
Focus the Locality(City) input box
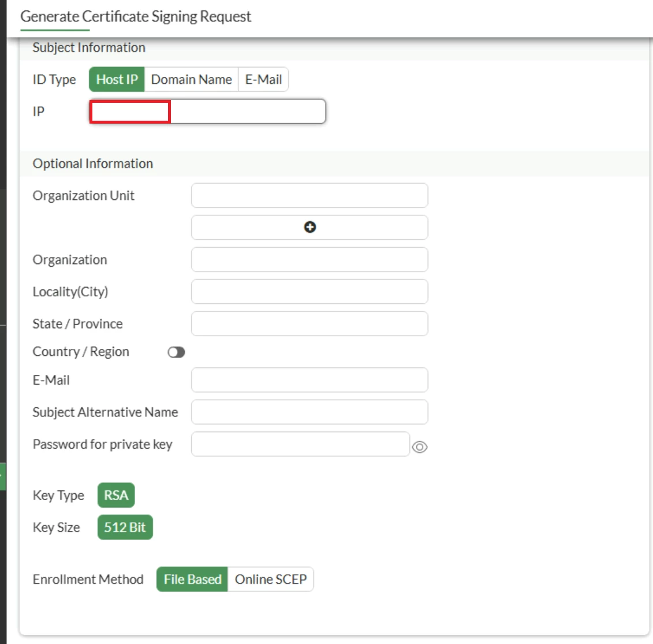pyautogui.click(x=309, y=292)
